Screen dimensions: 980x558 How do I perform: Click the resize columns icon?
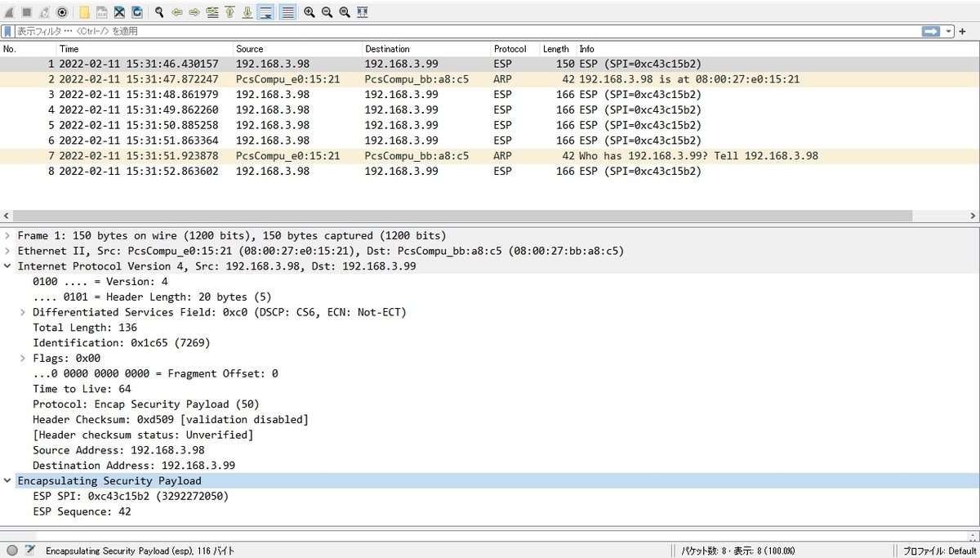tap(363, 11)
